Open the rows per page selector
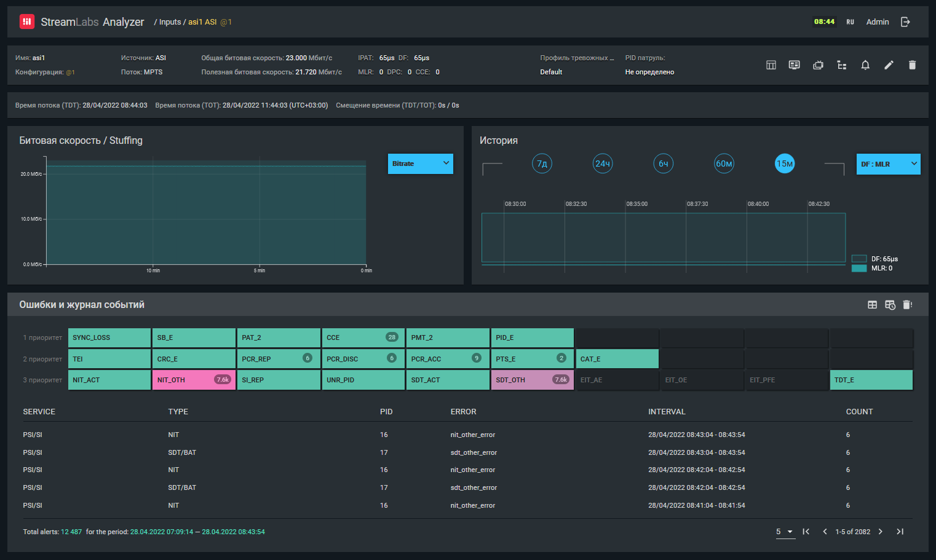This screenshot has height=560, width=936. [x=785, y=532]
